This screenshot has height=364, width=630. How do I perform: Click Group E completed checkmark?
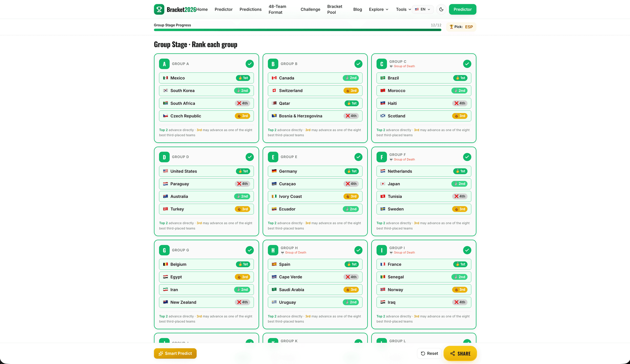(x=358, y=157)
